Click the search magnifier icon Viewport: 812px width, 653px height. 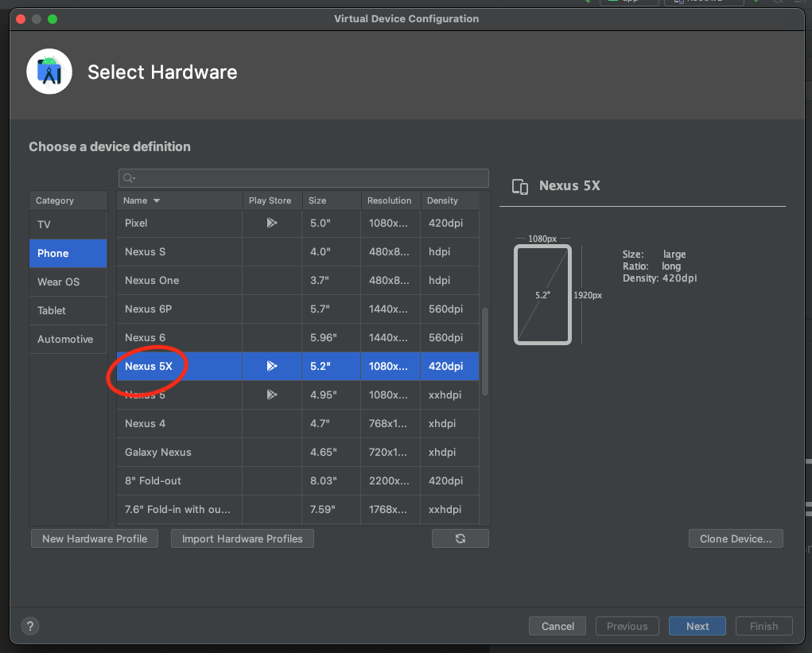pos(129,178)
